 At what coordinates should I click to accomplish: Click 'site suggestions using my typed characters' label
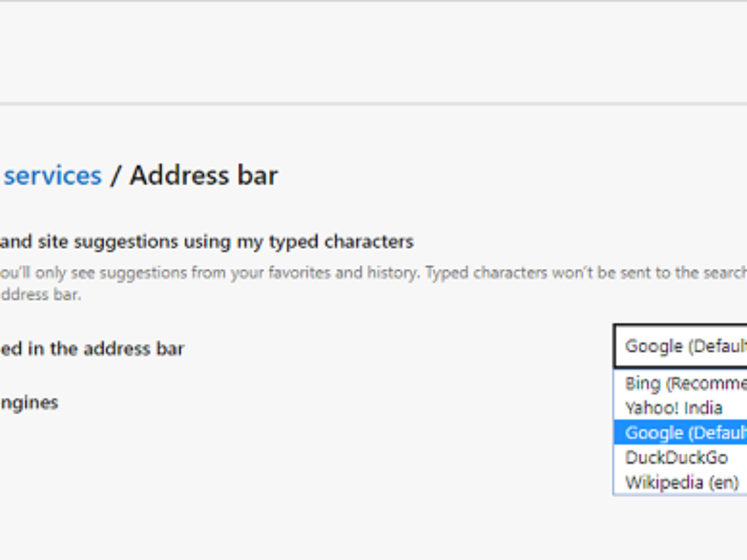(225, 241)
